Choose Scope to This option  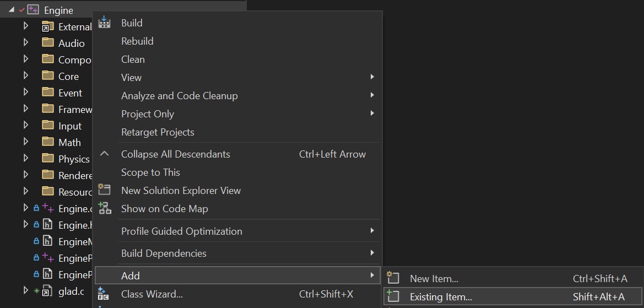coord(150,172)
